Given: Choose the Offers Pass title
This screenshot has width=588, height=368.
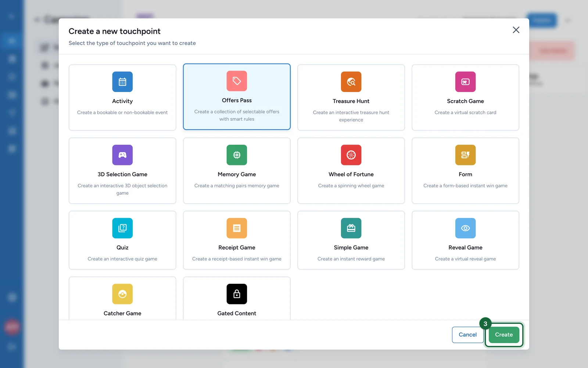Looking at the screenshot, I should point(237,100).
